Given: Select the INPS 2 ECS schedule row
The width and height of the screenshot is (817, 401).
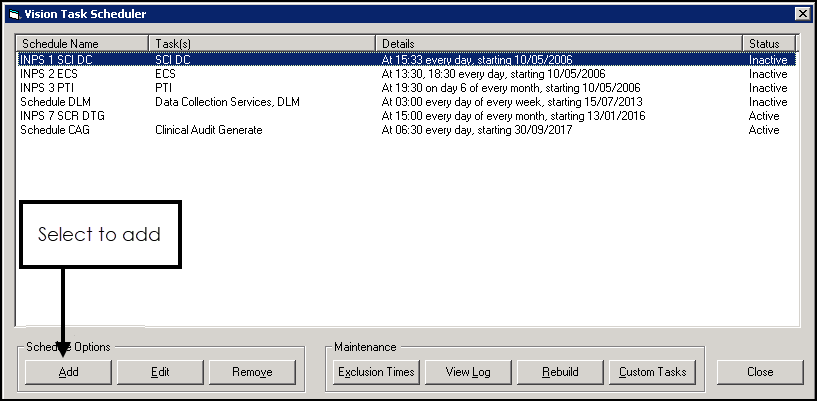Looking at the screenshot, I should click(406, 74).
